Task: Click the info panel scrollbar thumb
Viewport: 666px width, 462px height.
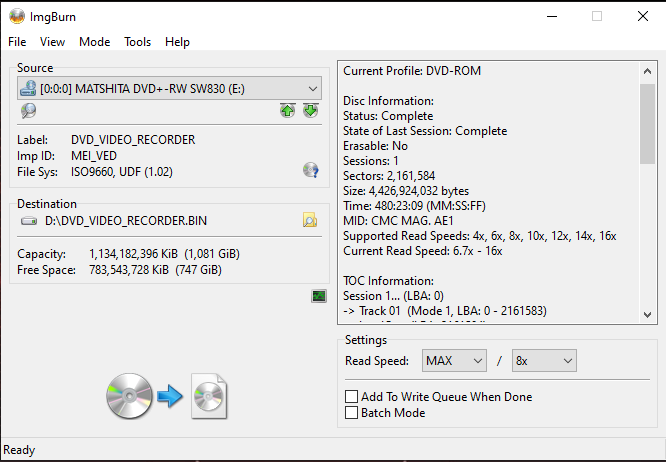Action: 647,124
